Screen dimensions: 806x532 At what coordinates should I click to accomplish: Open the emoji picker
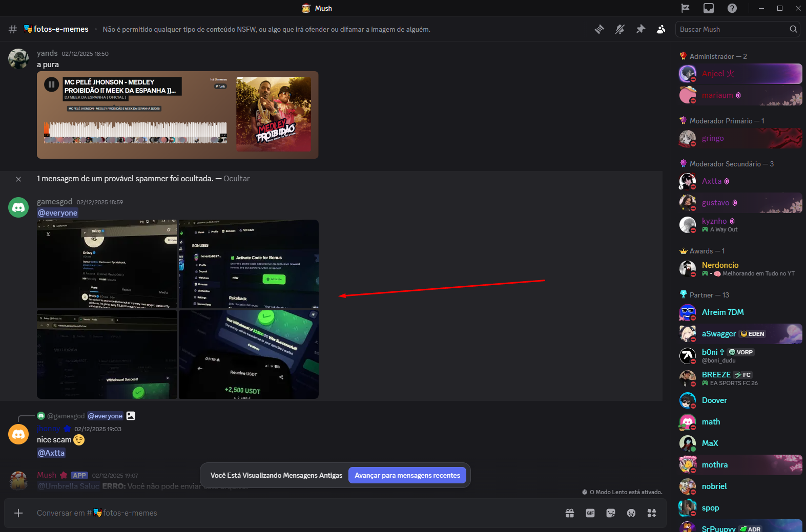pyautogui.click(x=631, y=513)
